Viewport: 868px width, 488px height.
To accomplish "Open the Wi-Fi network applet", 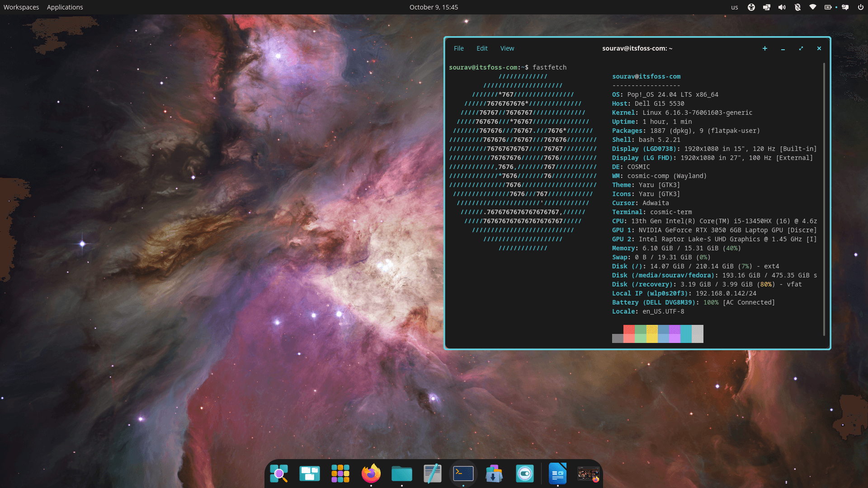I will coord(812,7).
